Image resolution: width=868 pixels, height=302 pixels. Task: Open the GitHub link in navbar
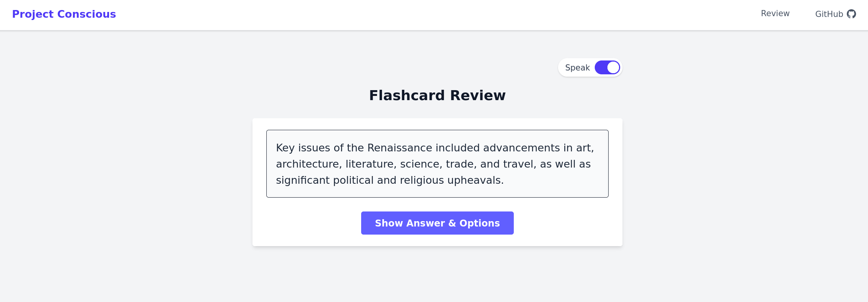tap(835, 14)
